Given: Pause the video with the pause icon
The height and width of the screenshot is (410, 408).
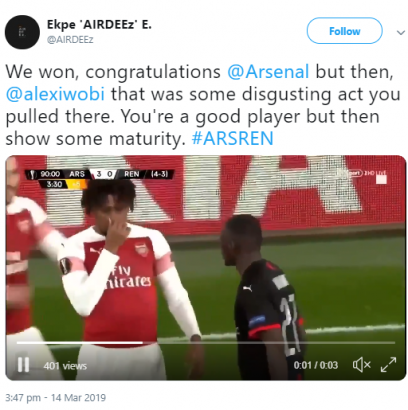Looking at the screenshot, I should tap(23, 365).
